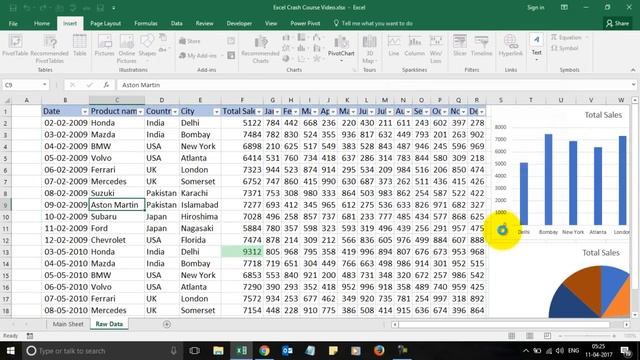Click the Bombay bar in Total Sales chart

[549, 180]
